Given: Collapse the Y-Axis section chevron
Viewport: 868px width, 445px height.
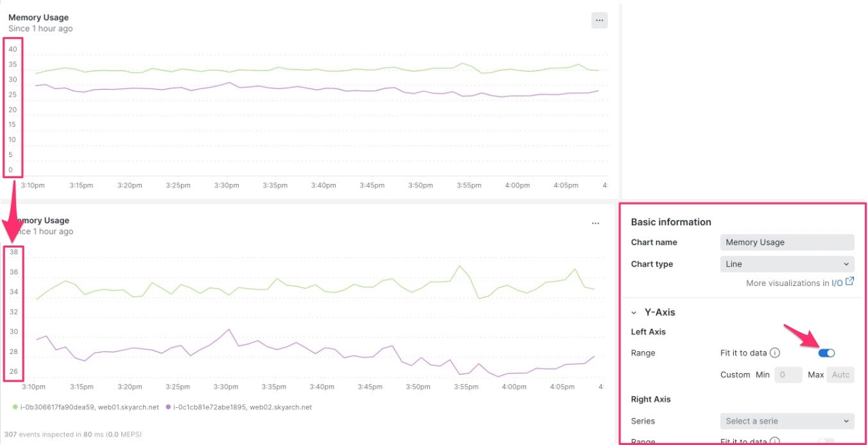Looking at the screenshot, I should coord(634,313).
